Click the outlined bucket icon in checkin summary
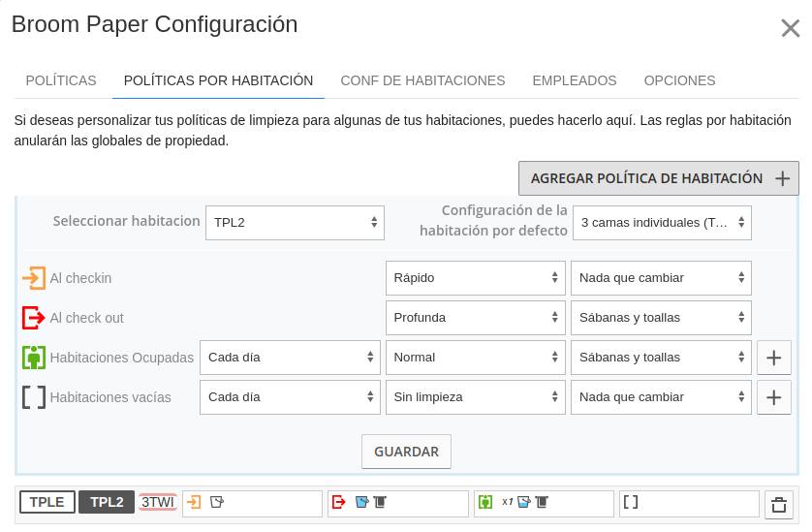The image size is (812, 532). 217,501
